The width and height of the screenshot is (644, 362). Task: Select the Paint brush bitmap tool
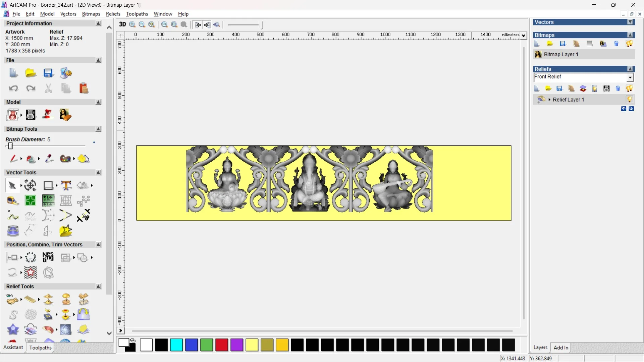tap(13, 159)
